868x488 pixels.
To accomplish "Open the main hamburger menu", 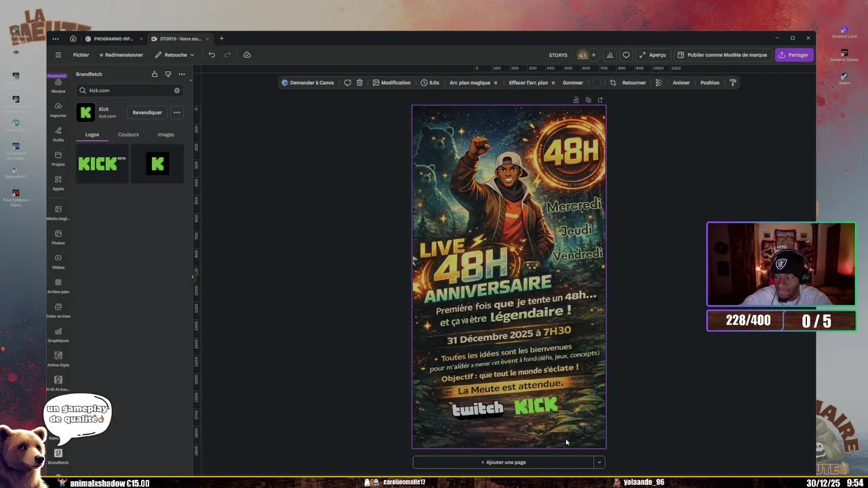I will tap(58, 55).
